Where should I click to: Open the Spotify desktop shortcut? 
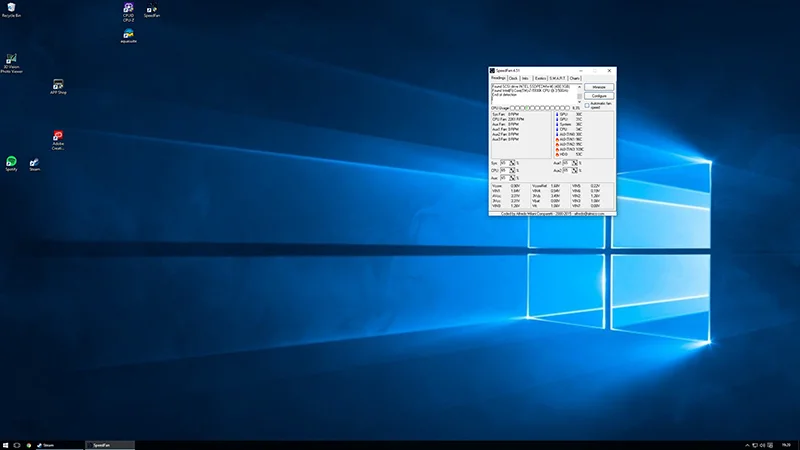[x=11, y=164]
